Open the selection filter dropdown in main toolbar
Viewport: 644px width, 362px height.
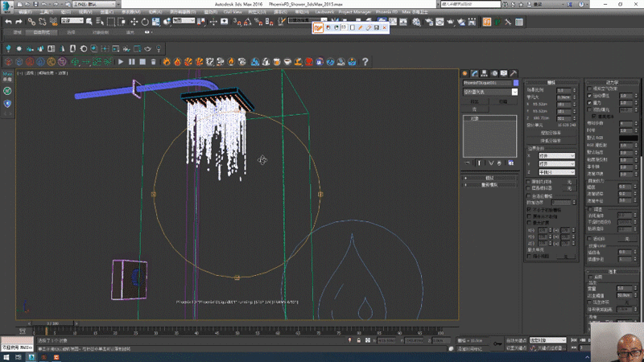coord(72,21)
